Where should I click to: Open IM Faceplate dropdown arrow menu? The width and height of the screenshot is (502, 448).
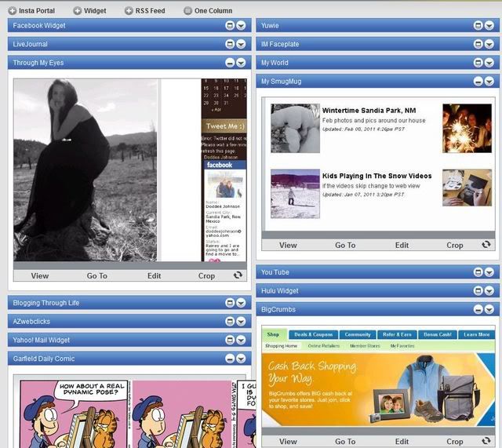click(x=489, y=44)
